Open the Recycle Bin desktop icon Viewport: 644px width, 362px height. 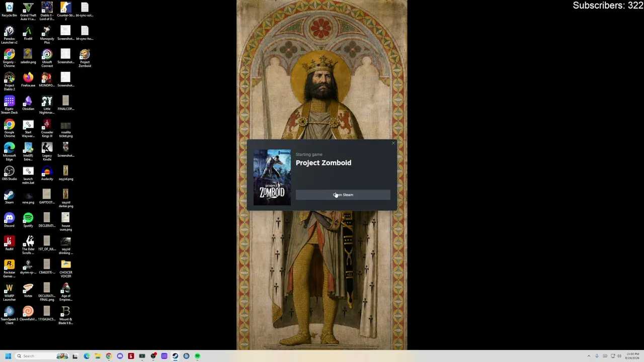pos(9,10)
